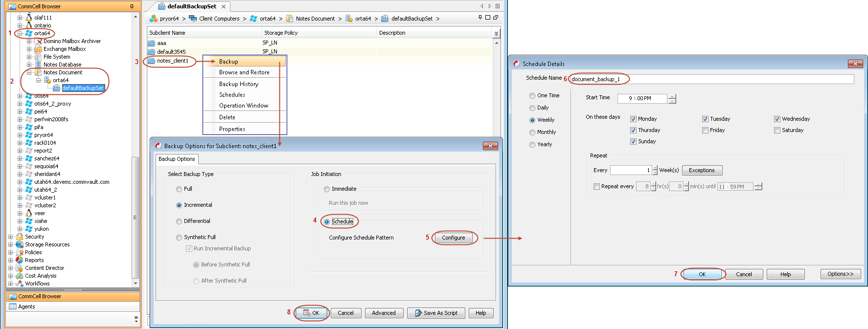Enable the Friday checkbox

(705, 131)
